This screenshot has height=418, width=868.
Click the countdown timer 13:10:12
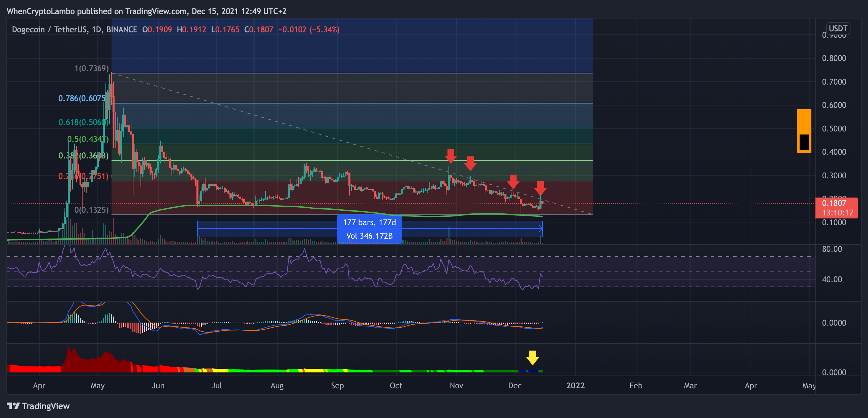[838, 213]
